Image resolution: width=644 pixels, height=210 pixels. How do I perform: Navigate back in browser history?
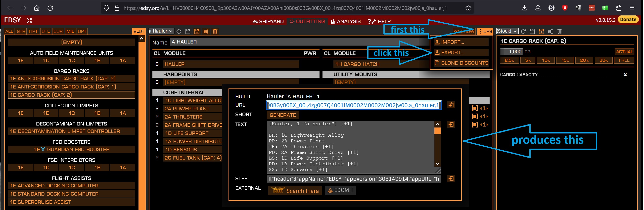click(x=10, y=8)
